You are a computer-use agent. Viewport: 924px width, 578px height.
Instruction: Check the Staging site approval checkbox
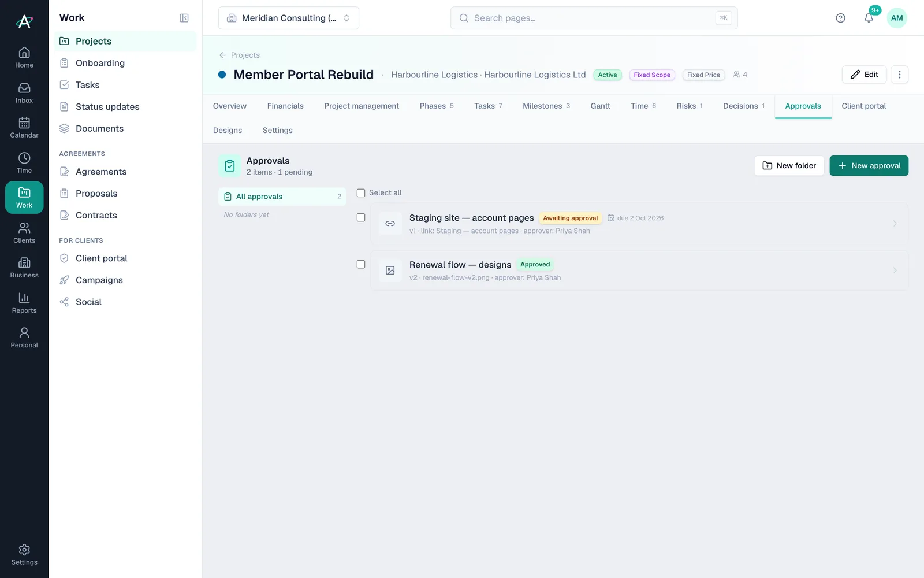pyautogui.click(x=361, y=218)
